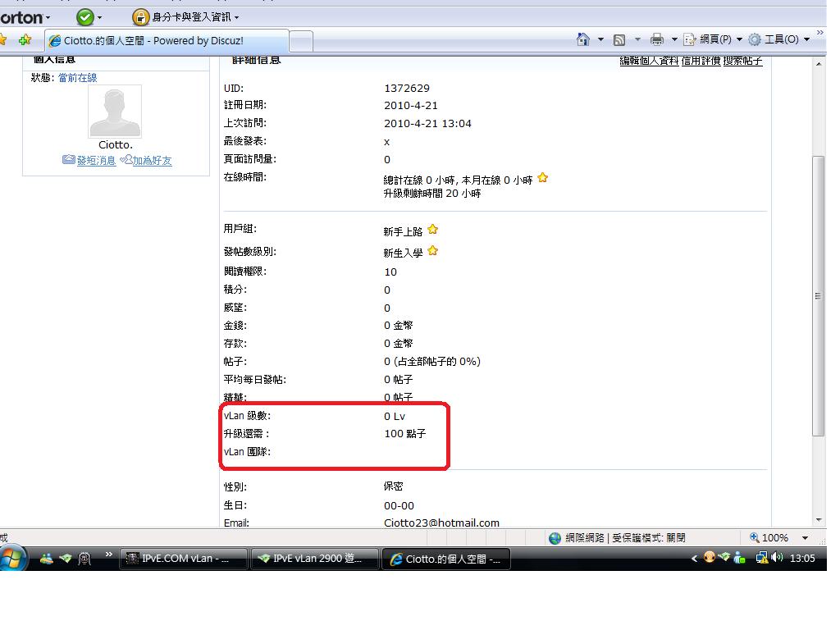Screen dimensions: 840x630
Task: Click the Add to Favorites star-plus icon
Action: [25, 40]
